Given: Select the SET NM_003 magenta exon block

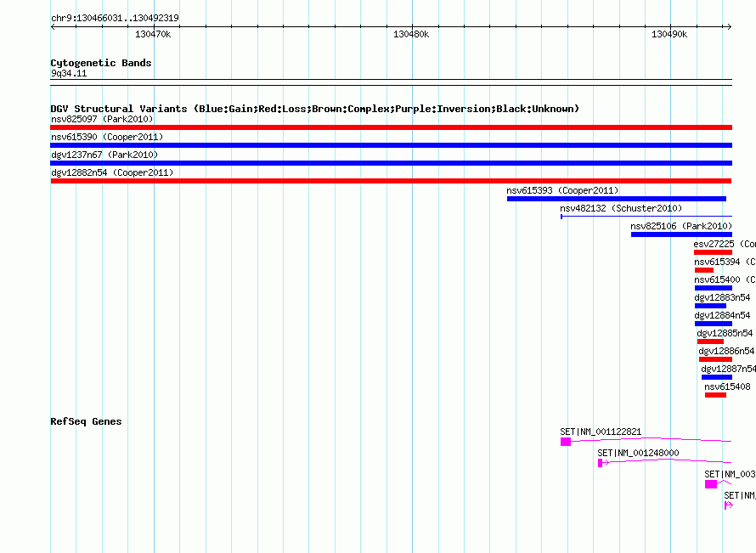Looking at the screenshot, I should click(711, 484).
